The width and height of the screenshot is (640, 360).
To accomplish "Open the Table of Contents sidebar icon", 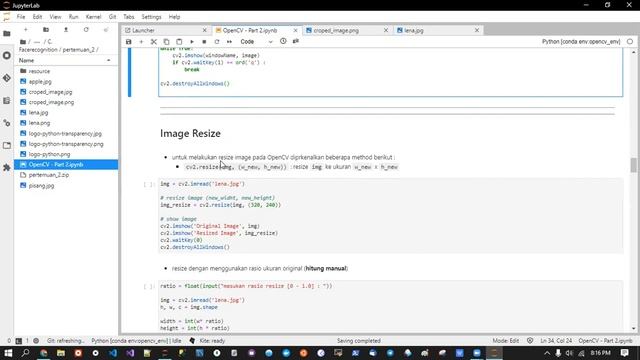I will coord(7,100).
